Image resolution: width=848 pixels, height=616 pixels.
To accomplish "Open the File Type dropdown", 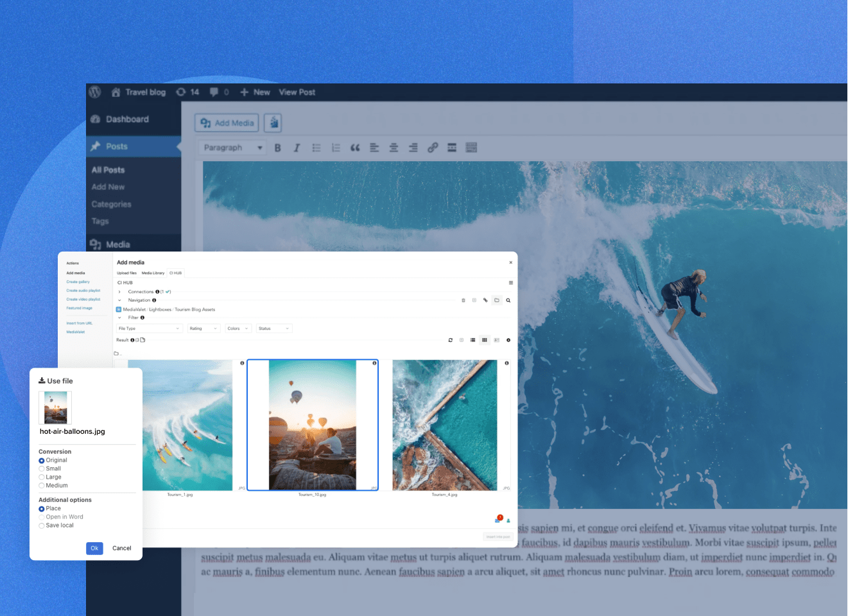I will (149, 329).
